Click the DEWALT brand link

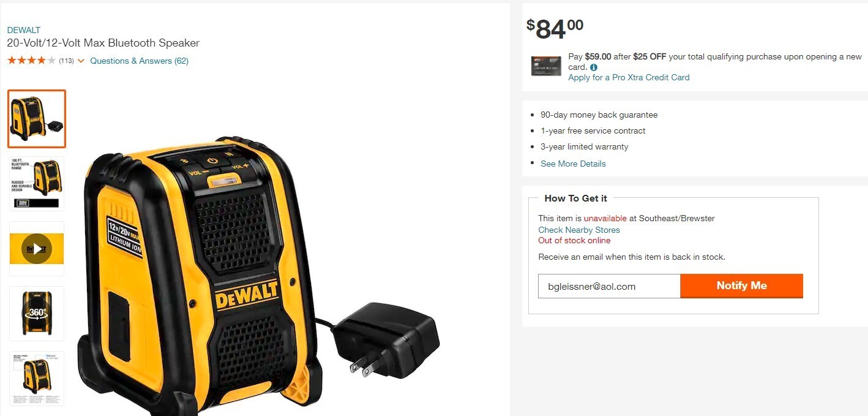point(24,30)
